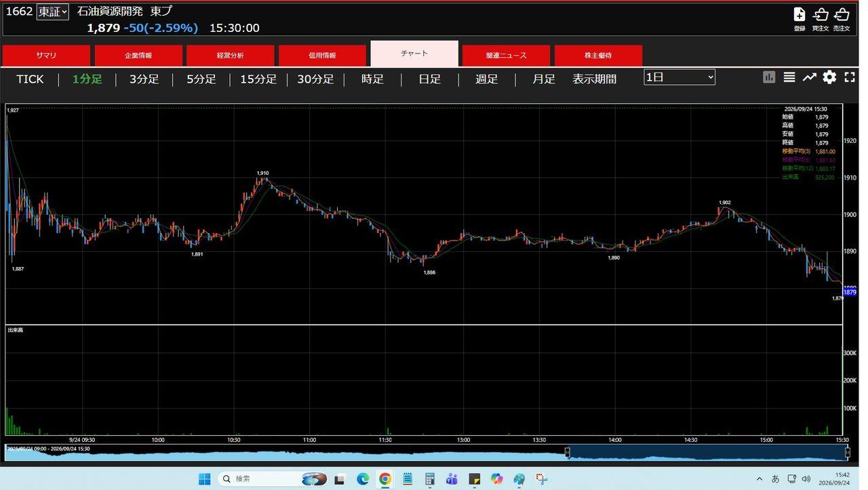
Task: Click the taskbar 検索 search box
Action: tap(271, 479)
